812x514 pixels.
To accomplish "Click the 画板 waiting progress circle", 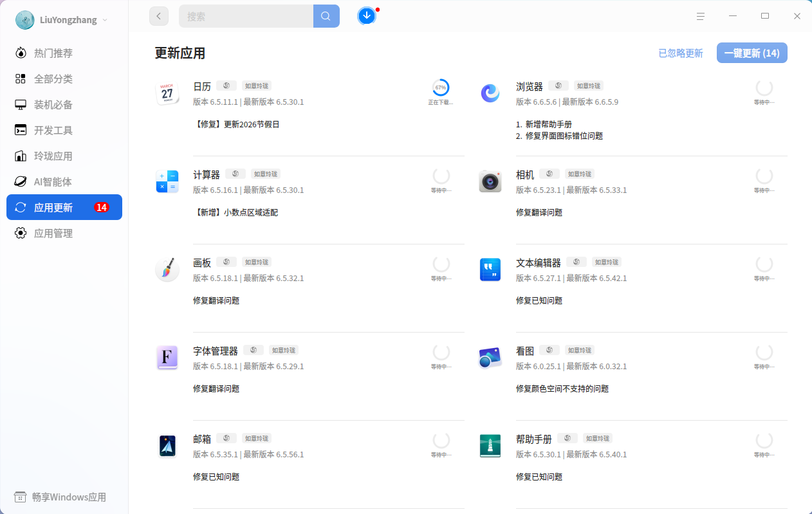I will (x=441, y=264).
